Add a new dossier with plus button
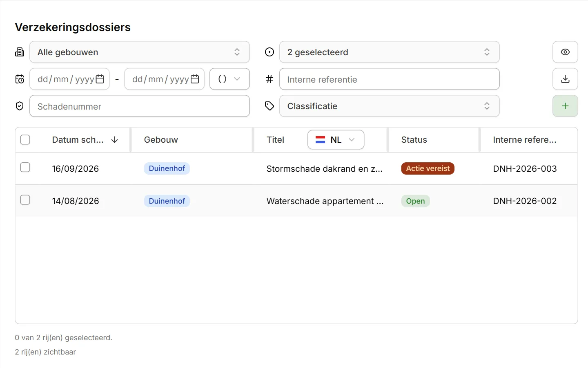 (x=565, y=106)
